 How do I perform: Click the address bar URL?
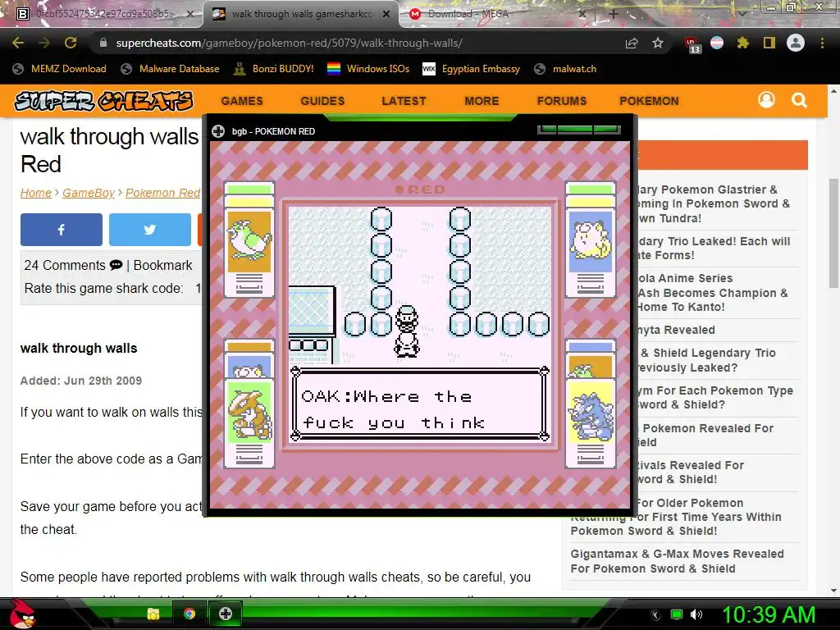tap(290, 43)
